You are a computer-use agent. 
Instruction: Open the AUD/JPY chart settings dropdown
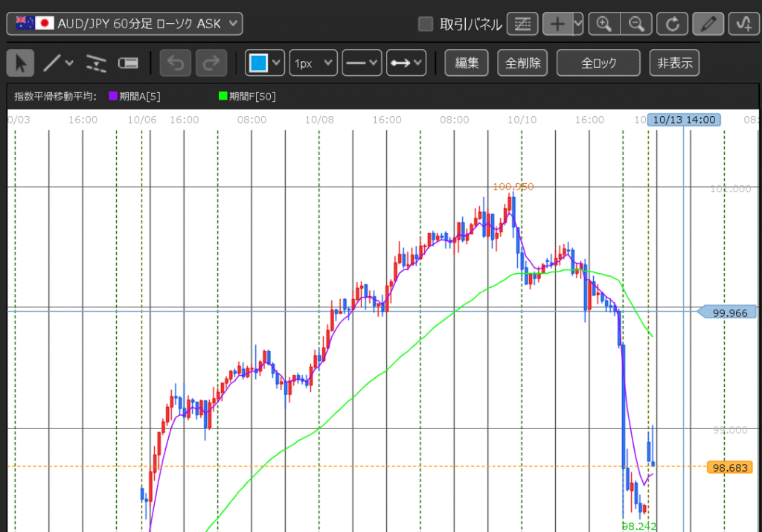point(124,24)
